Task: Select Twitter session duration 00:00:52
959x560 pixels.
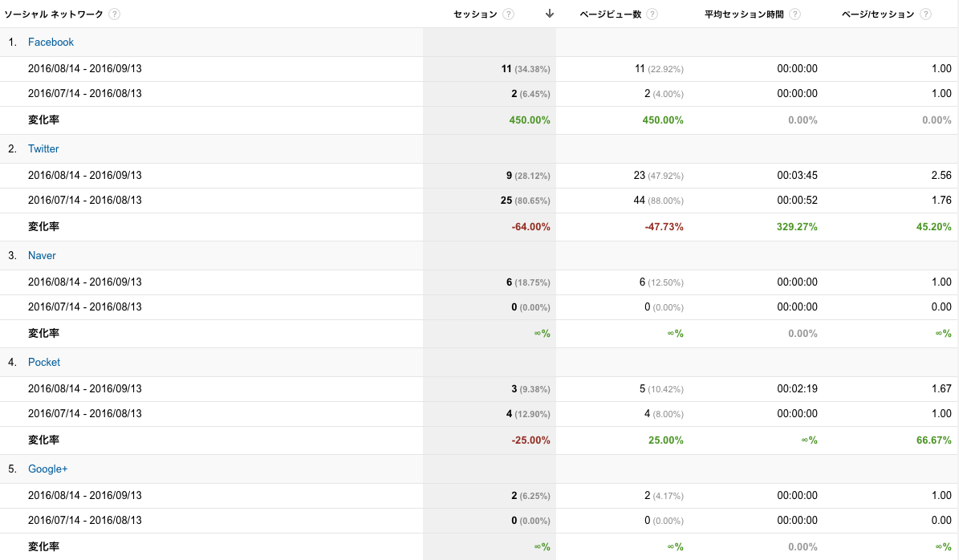Action: pos(797,200)
